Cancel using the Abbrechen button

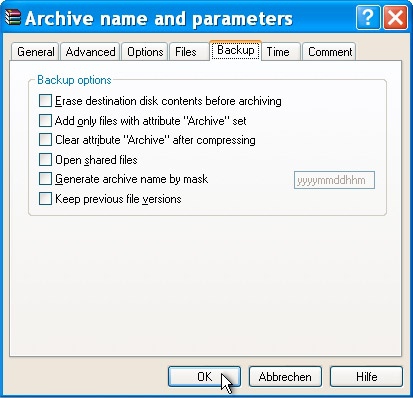(285, 377)
